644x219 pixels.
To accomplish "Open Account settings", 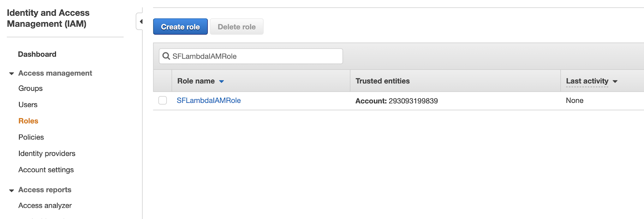I will click(46, 170).
